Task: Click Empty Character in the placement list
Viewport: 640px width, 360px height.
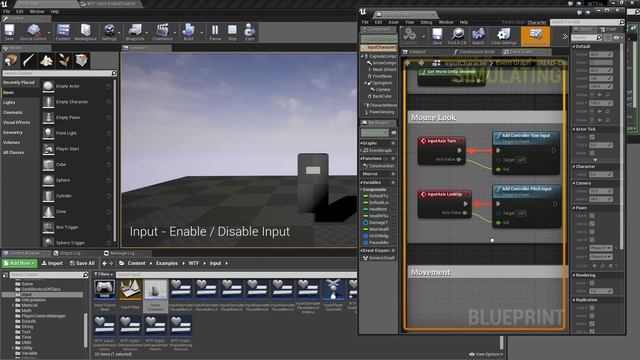Action: (x=78, y=102)
